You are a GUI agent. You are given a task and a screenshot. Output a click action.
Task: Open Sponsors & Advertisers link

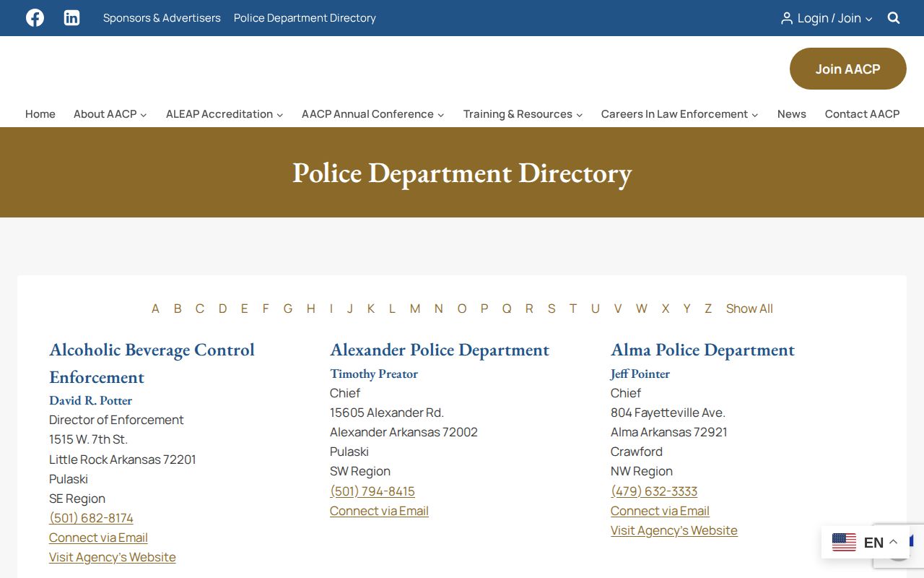click(x=162, y=18)
